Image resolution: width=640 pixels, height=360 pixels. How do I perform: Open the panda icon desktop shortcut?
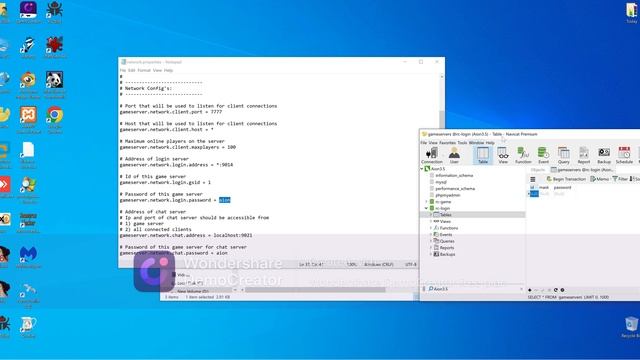(x=55, y=85)
